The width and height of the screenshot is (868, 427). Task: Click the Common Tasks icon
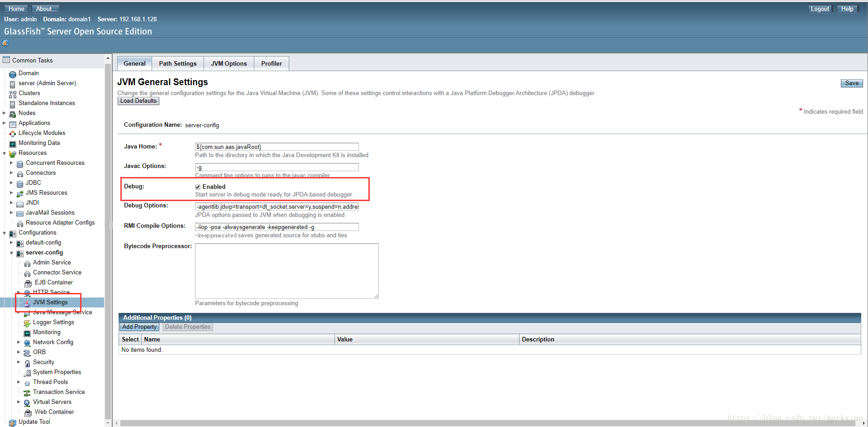6,60
